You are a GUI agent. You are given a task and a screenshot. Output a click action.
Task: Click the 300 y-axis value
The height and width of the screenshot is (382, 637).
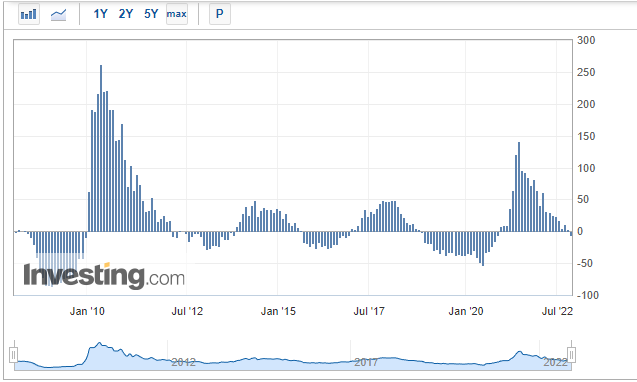point(586,40)
